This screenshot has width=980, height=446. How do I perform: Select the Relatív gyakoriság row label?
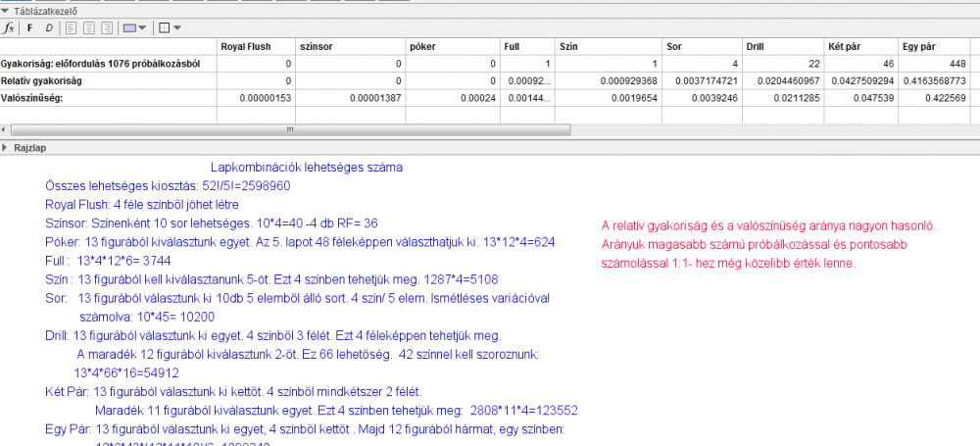[x=108, y=79]
